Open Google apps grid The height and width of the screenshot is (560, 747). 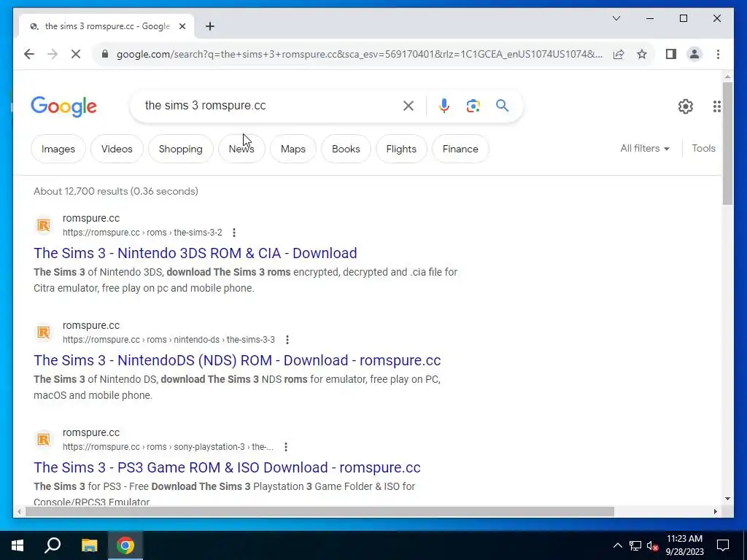[717, 106]
